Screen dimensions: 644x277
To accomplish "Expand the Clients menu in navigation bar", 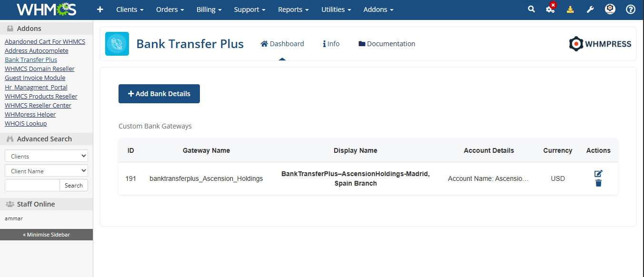I will (130, 10).
